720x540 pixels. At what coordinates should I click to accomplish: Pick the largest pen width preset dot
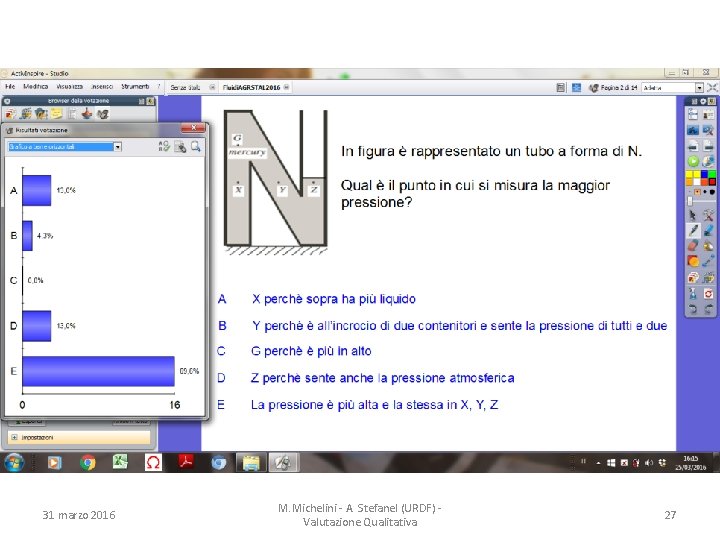[712, 192]
